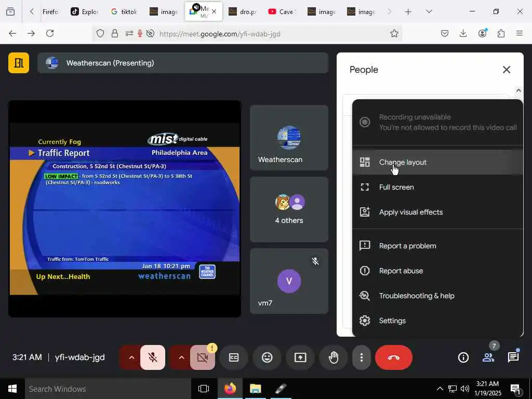Select Report a problem

click(437, 246)
